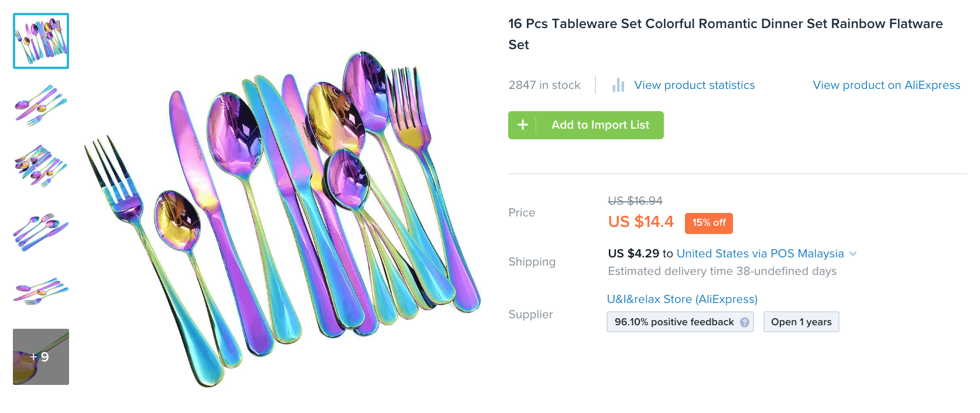Select the fourth gallery thumbnail
This screenshot has height=413, width=980.
point(41,231)
